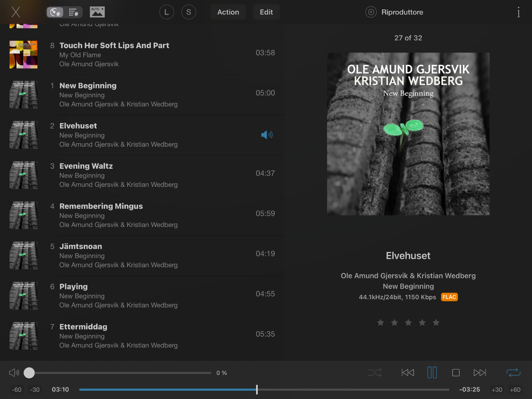532x399 pixels.
Task: Click the playback progress bar handle
Action: [x=257, y=389]
